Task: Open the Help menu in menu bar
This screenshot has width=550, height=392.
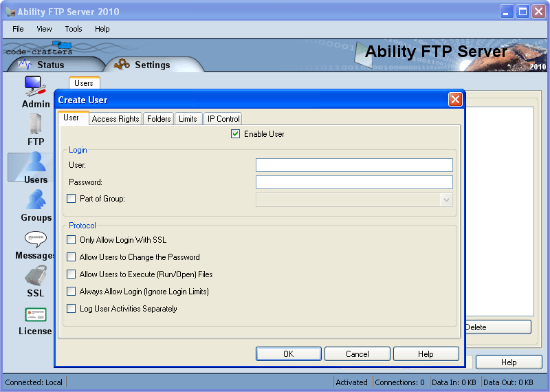Action: pos(102,29)
